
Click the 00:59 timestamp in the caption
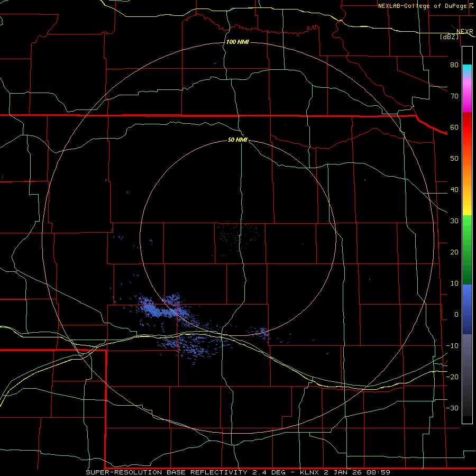point(378,472)
